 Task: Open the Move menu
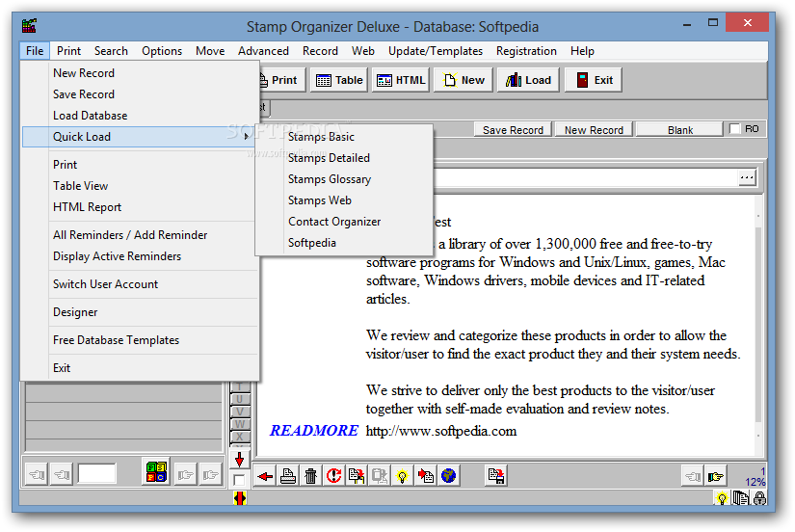pos(210,51)
